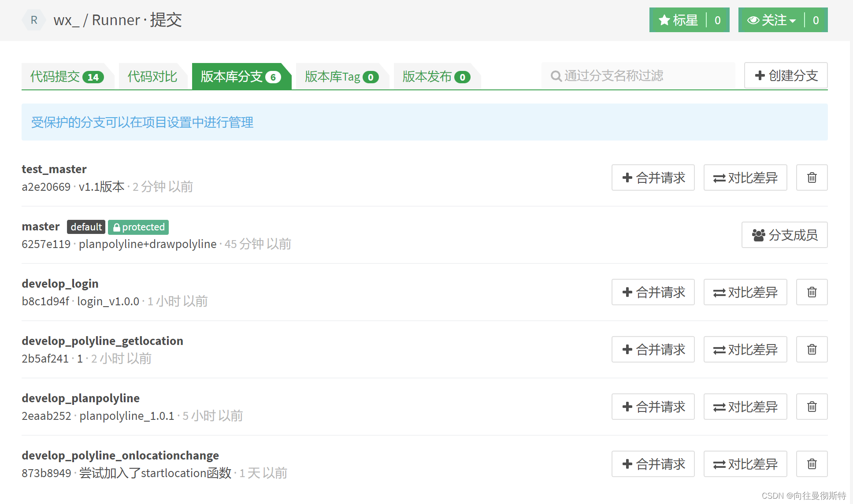This screenshot has height=504, width=853.
Task: Delete the test_master branch via trash icon
Action: click(812, 178)
